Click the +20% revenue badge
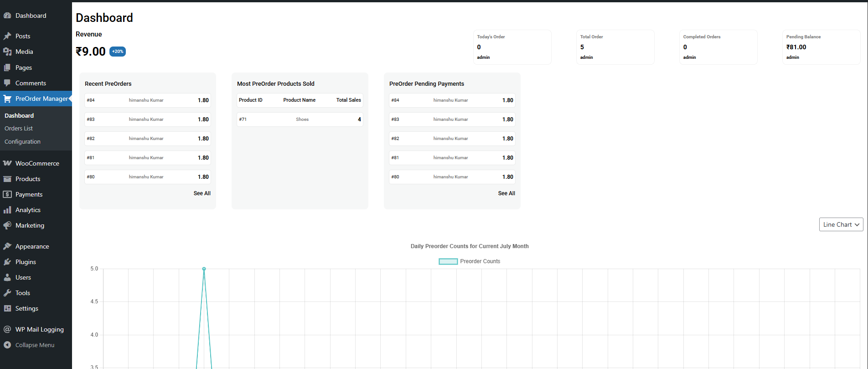The height and width of the screenshot is (369, 868). click(118, 52)
